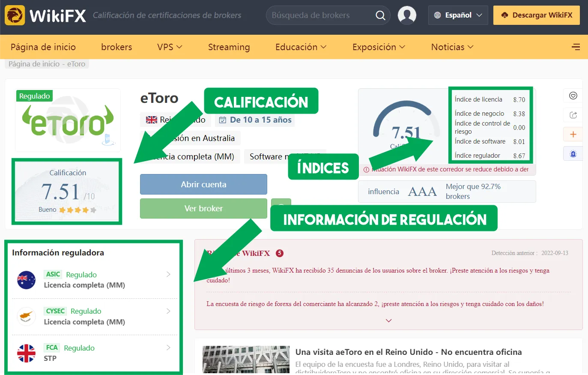This screenshot has height=375, width=588.
Task: Open the Español language dropdown
Action: 458,15
